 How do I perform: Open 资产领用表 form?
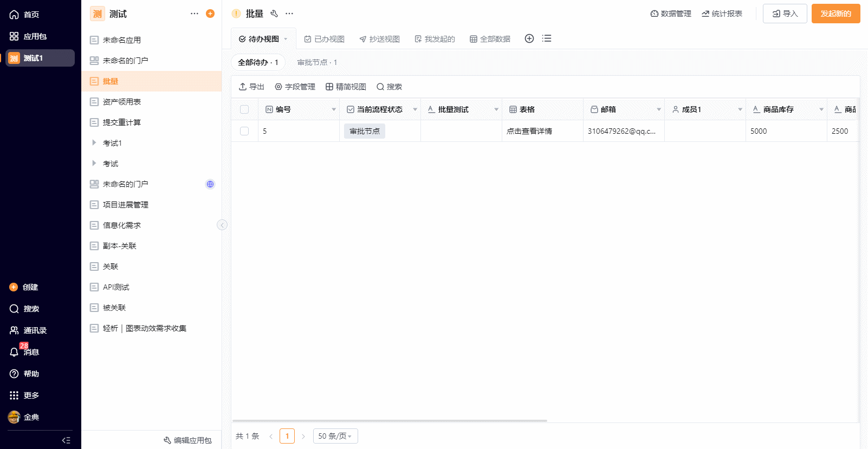point(152,102)
